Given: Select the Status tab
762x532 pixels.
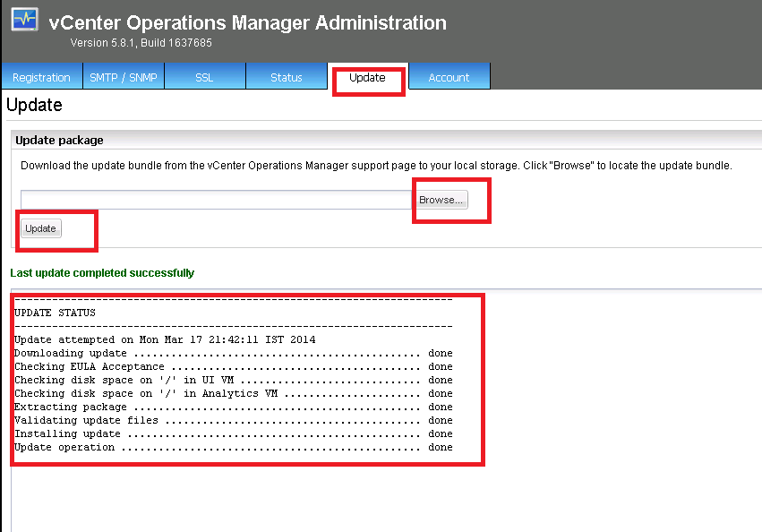Looking at the screenshot, I should coord(287,78).
